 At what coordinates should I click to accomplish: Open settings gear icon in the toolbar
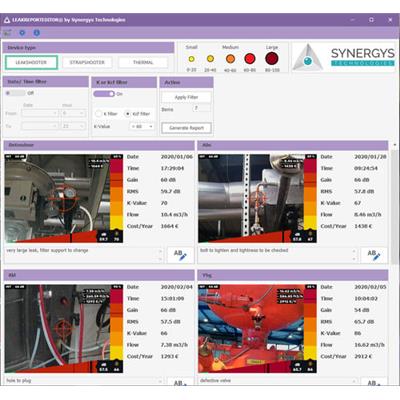click(22, 33)
